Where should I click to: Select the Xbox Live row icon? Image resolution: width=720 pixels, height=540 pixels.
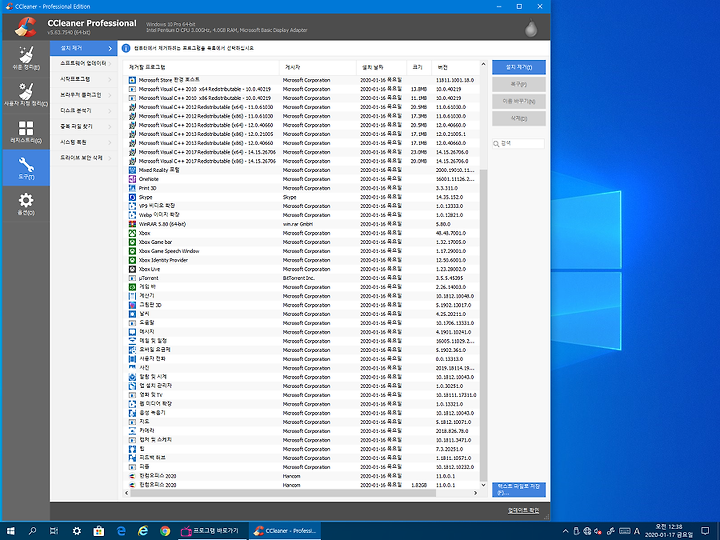(x=132, y=269)
